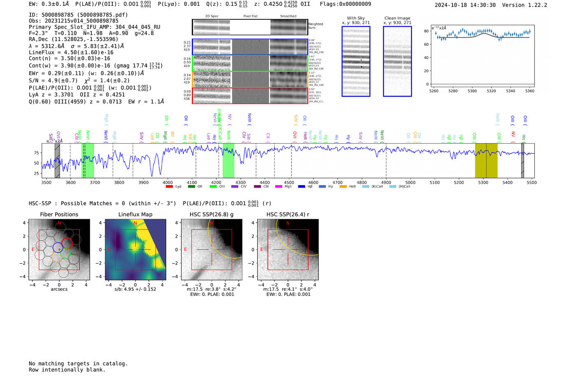Click the Cont(w) = 3.90(±0.00)e-16 line
This screenshot has width=576, height=392.
point(96,65)
